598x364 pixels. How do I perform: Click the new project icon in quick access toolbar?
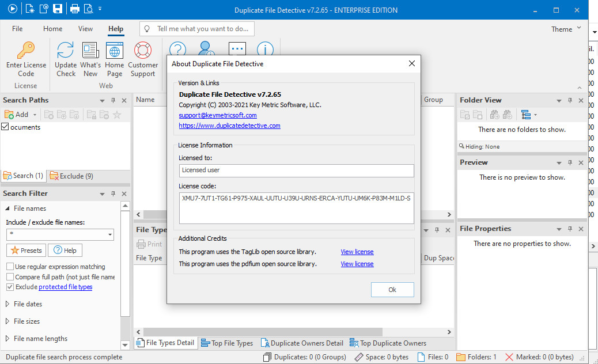pos(30,9)
